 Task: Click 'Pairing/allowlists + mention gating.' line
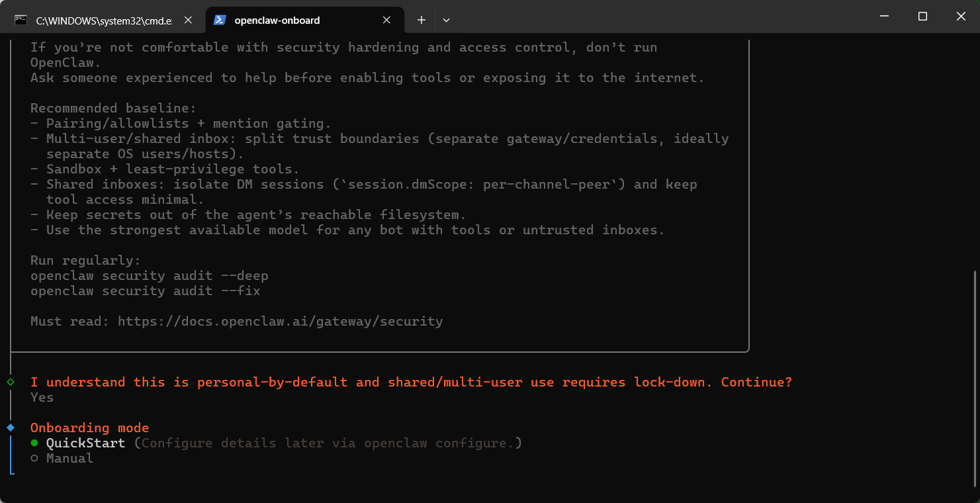[181, 123]
